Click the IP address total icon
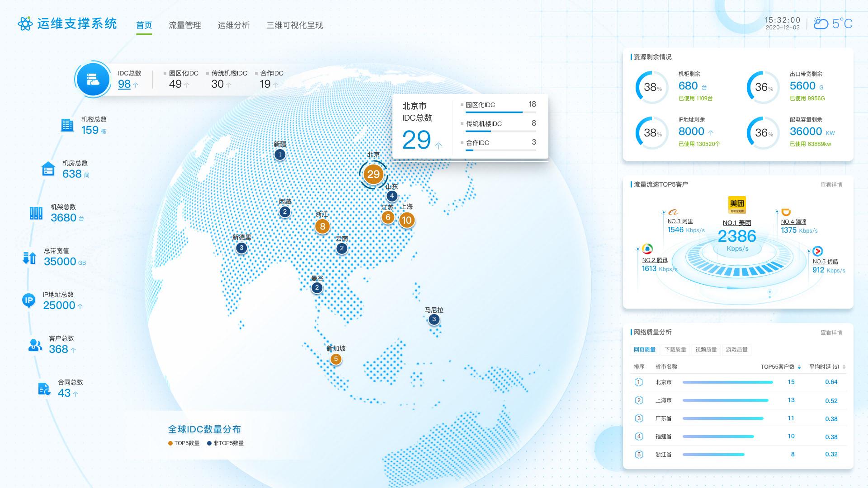868x488 pixels. (x=29, y=300)
